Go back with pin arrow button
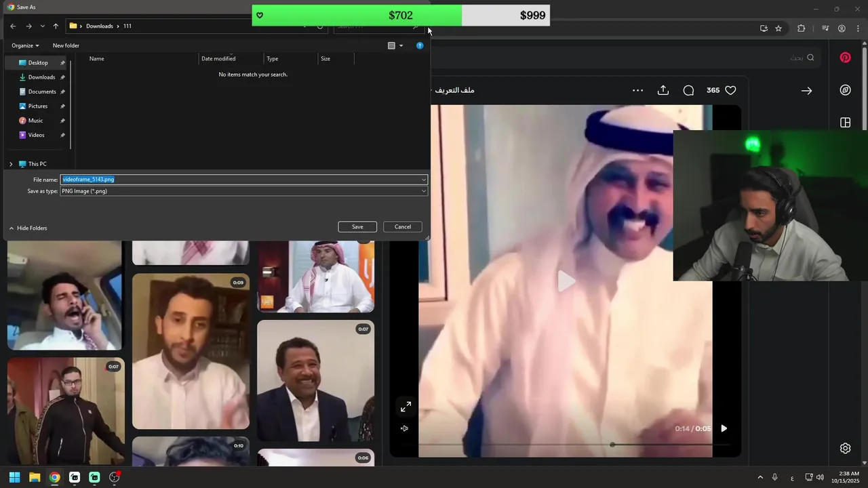868x488 pixels. coord(806,90)
